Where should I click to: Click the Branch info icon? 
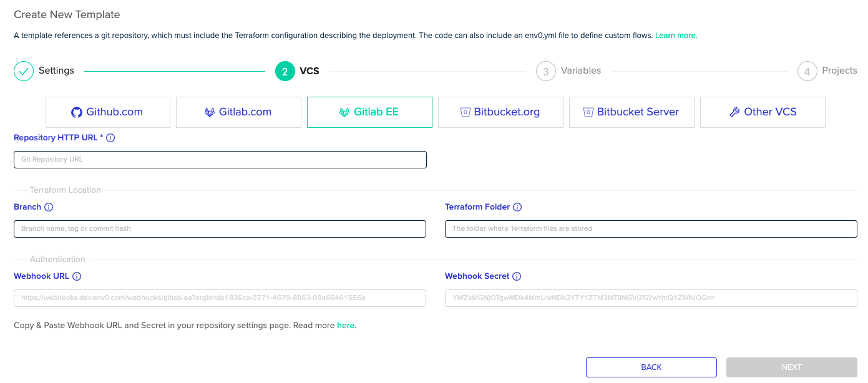click(x=49, y=207)
